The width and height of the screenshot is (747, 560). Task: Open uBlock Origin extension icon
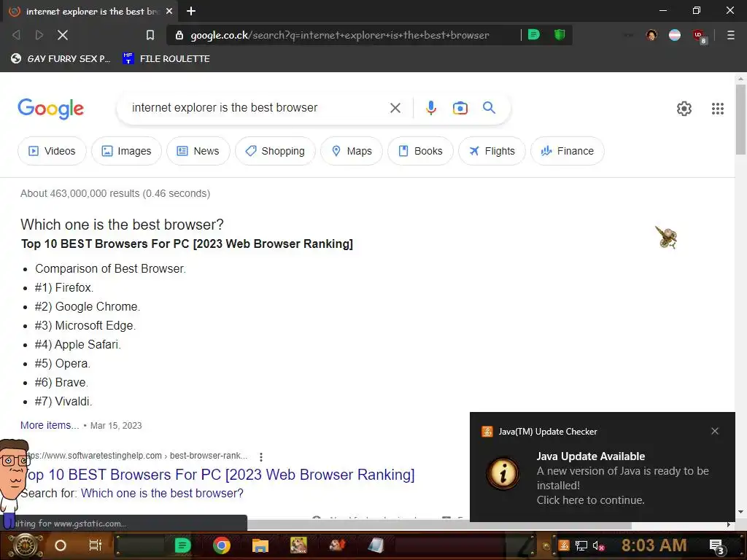coord(699,35)
